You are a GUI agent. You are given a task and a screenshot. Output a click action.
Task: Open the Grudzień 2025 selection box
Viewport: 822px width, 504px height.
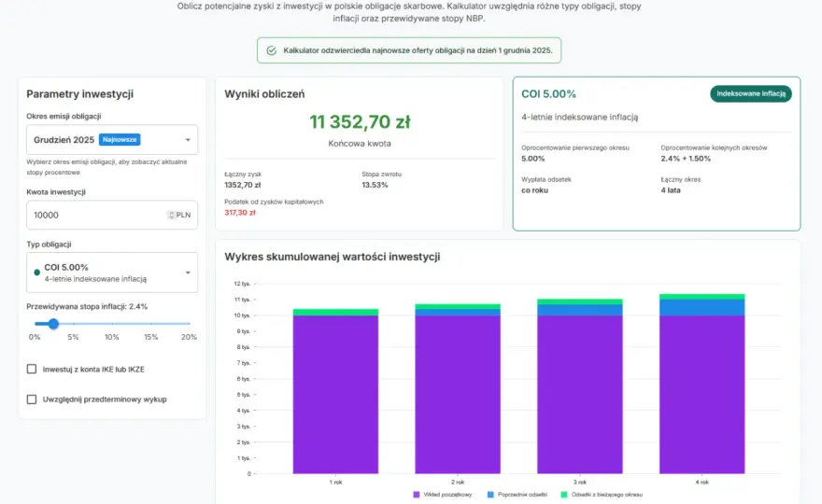coord(112,139)
